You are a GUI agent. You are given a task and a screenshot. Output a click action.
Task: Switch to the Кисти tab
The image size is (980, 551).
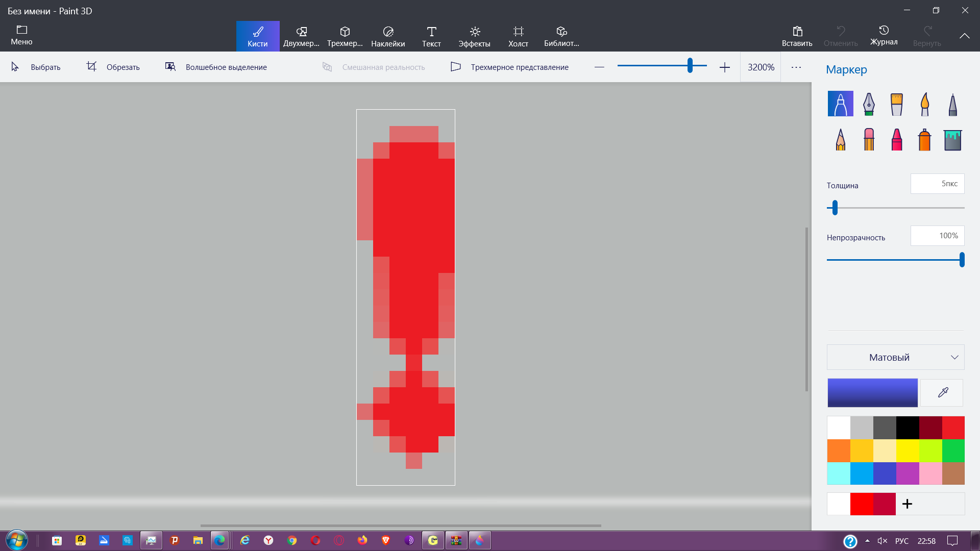click(258, 36)
